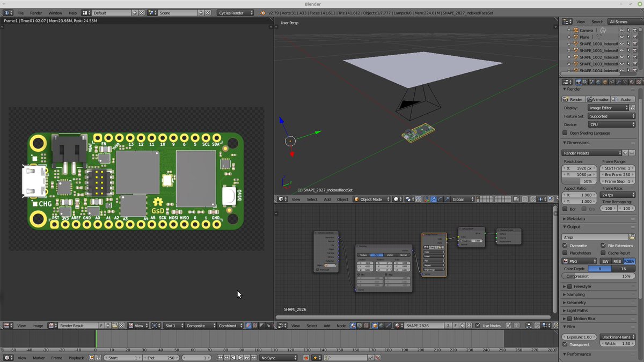Click the add render preset plus icon
The width and height of the screenshot is (644, 362).
pos(625,153)
